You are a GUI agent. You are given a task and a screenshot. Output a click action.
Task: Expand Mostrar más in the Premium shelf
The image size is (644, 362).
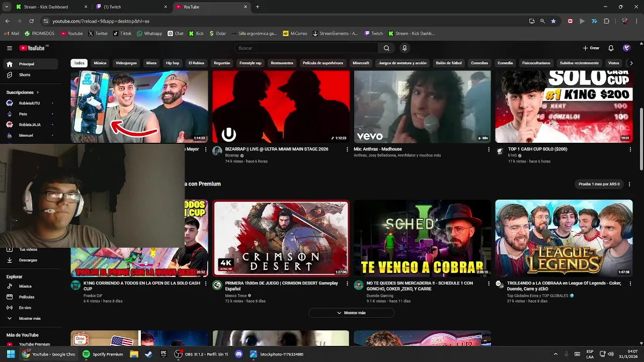coord(351,313)
